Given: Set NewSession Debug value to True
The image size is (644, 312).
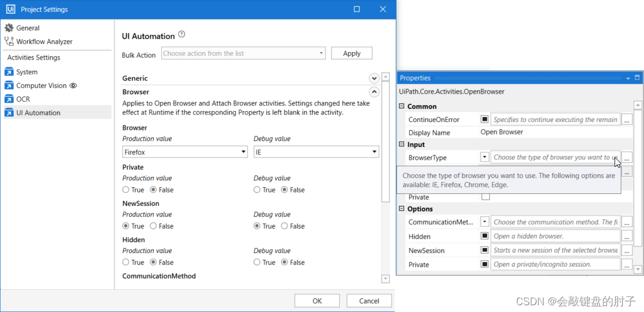Looking at the screenshot, I should pos(257,226).
